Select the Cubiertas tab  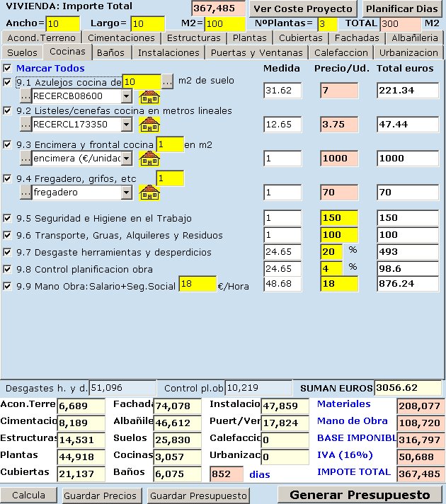(301, 38)
